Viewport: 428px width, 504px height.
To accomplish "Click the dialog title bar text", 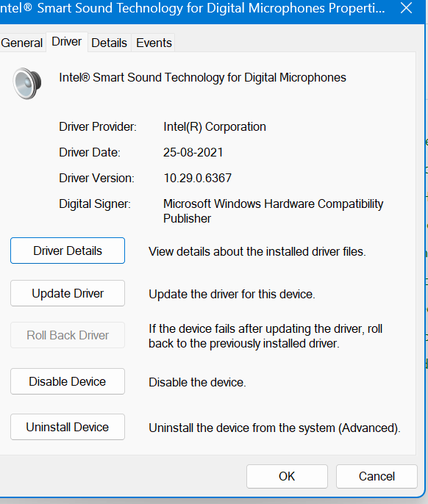I will (193, 8).
